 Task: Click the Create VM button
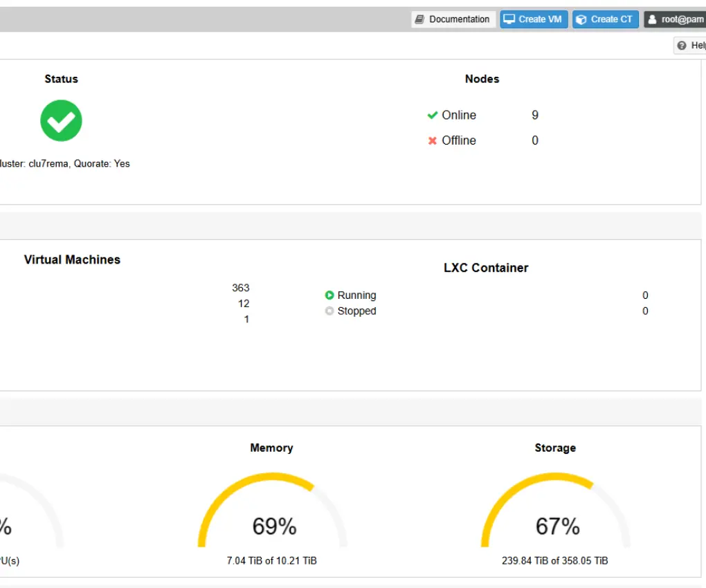(534, 19)
